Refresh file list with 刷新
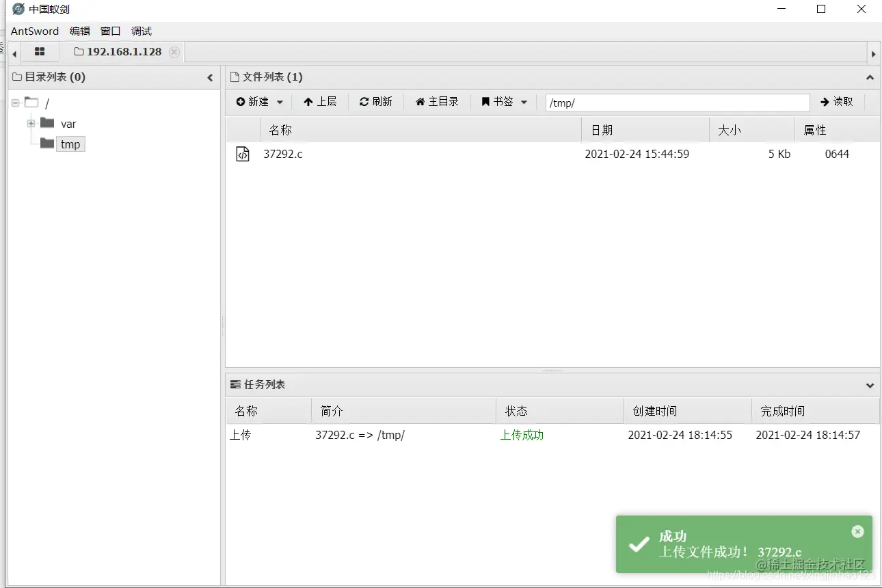Screen dimensions: 882x588 pyautogui.click(x=376, y=102)
